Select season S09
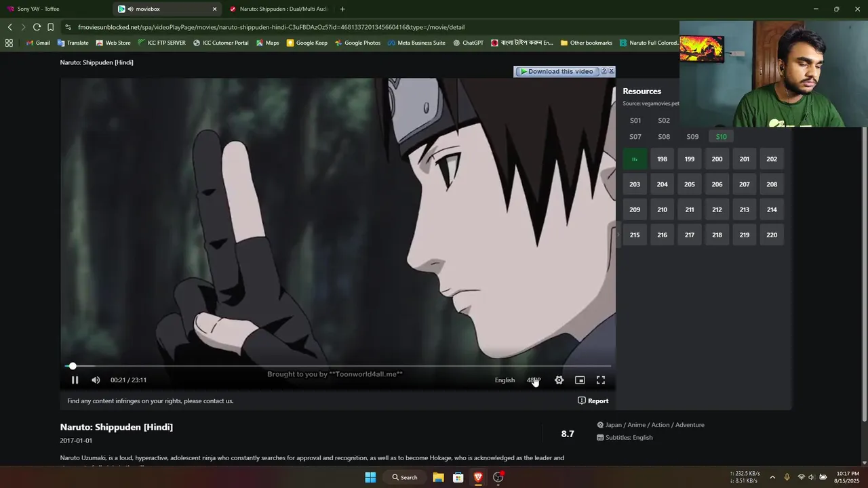 coord(692,137)
